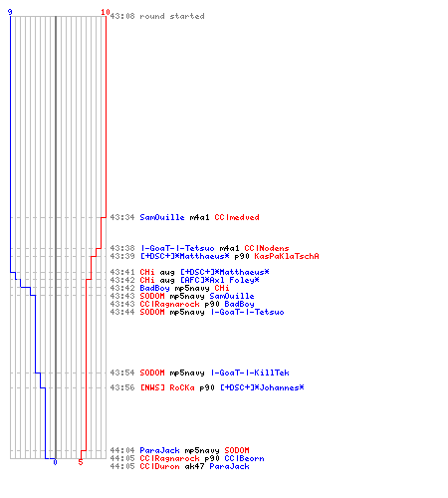Image resolution: width=448 pixels, height=498 pixels.
Task: Click CC|Duron ak47 kill entry
Action: point(179,466)
